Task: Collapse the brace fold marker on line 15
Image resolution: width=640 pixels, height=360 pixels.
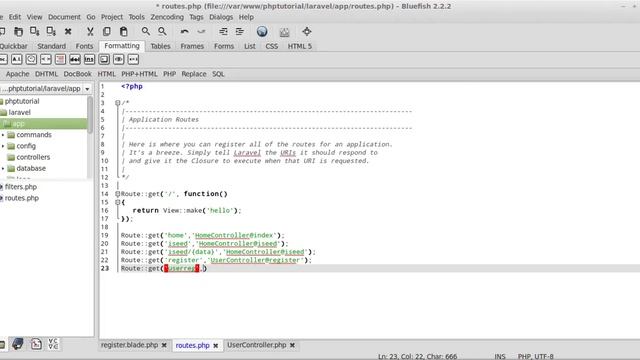Action: point(118,202)
